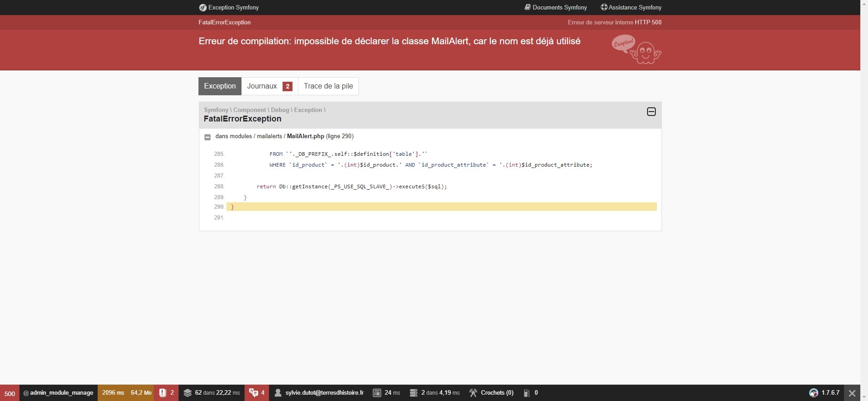
Task: Click the user icon in toolbar
Action: [278, 393]
